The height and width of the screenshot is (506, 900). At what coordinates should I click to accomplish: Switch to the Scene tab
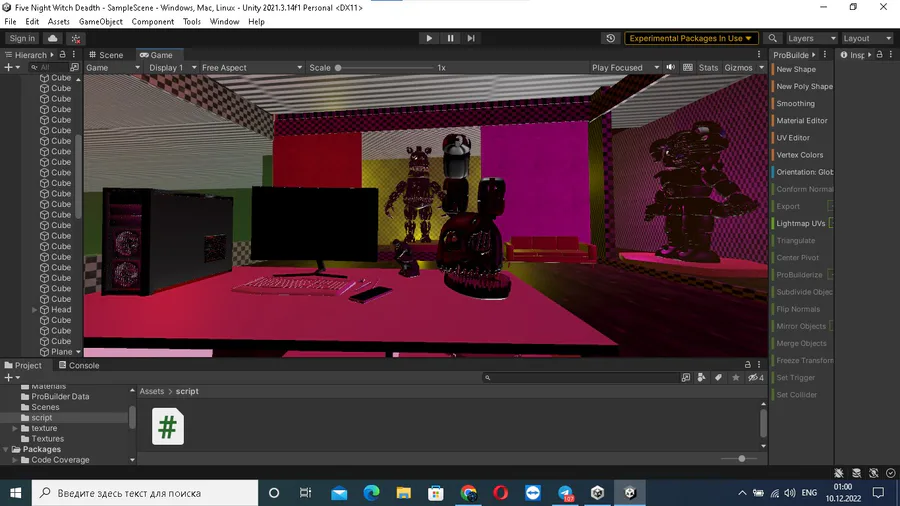106,55
